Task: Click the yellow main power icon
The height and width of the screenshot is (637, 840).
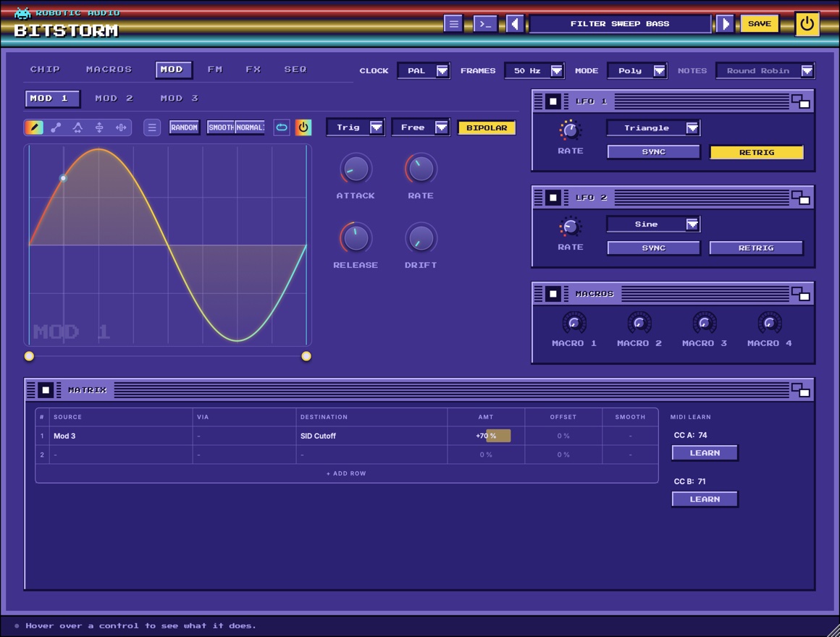Action: pos(807,24)
